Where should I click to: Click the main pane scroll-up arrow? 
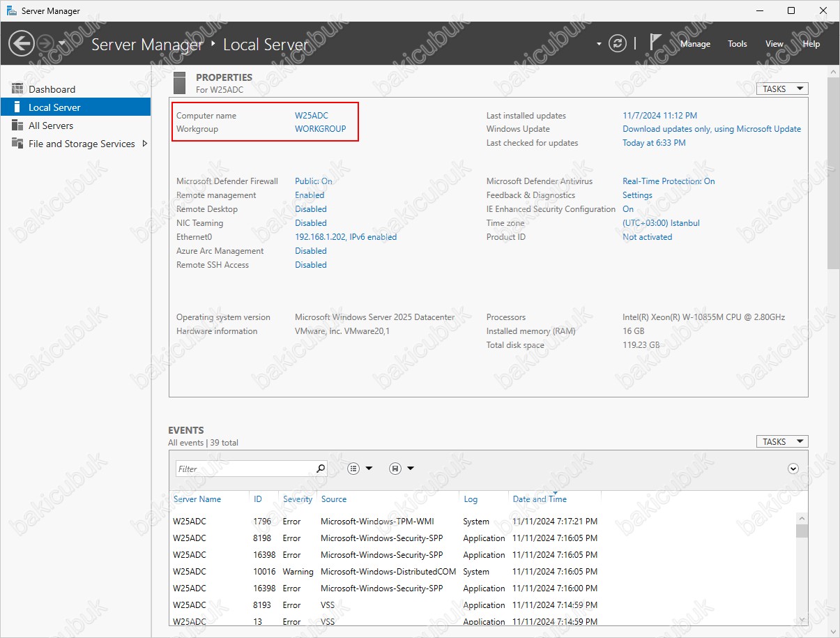click(833, 72)
